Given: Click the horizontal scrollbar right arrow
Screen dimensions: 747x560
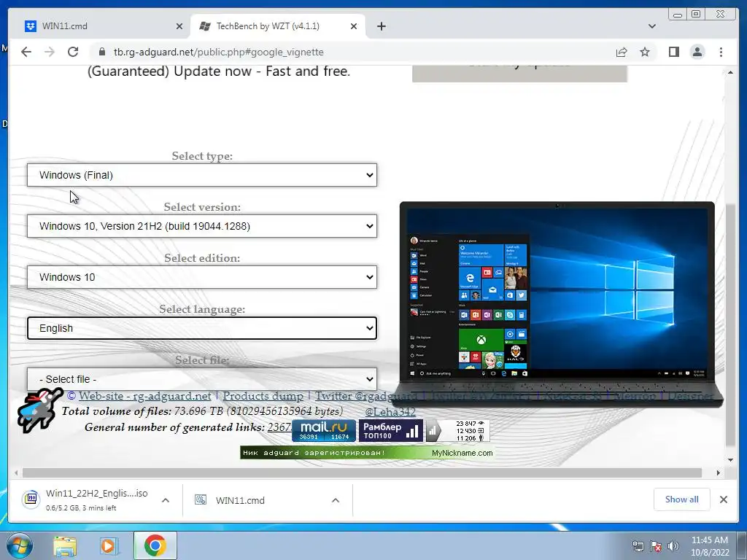Looking at the screenshot, I should 718,472.
